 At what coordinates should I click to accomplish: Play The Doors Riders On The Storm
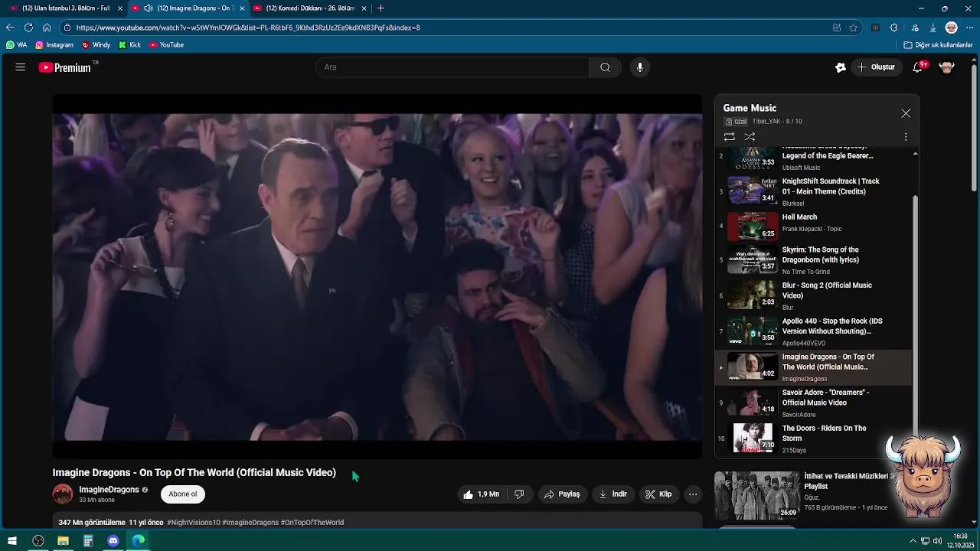(815, 439)
